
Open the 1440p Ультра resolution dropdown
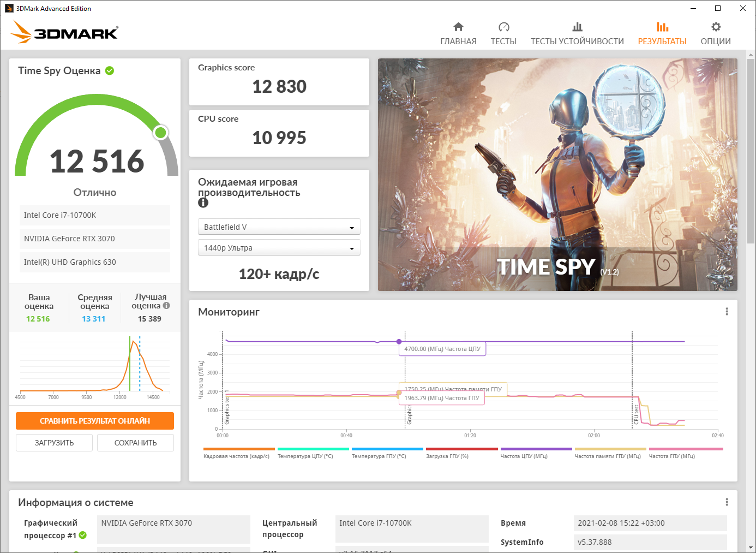(279, 247)
